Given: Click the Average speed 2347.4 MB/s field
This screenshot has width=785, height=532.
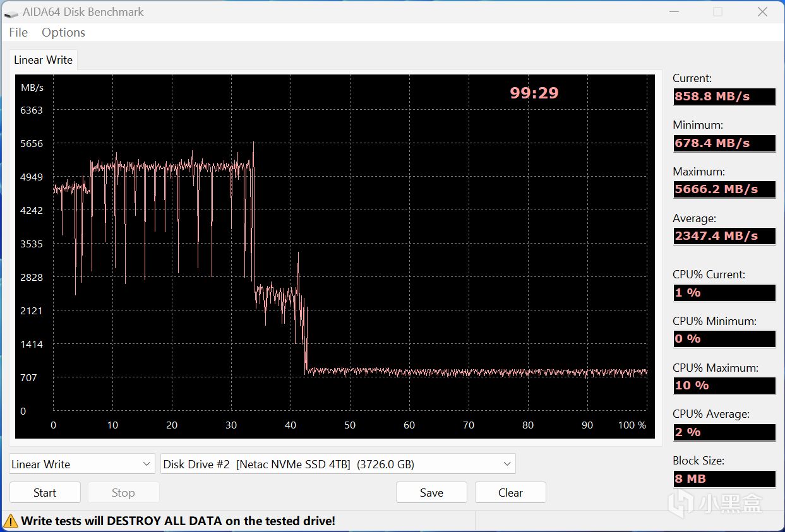Looking at the screenshot, I should tap(724, 236).
